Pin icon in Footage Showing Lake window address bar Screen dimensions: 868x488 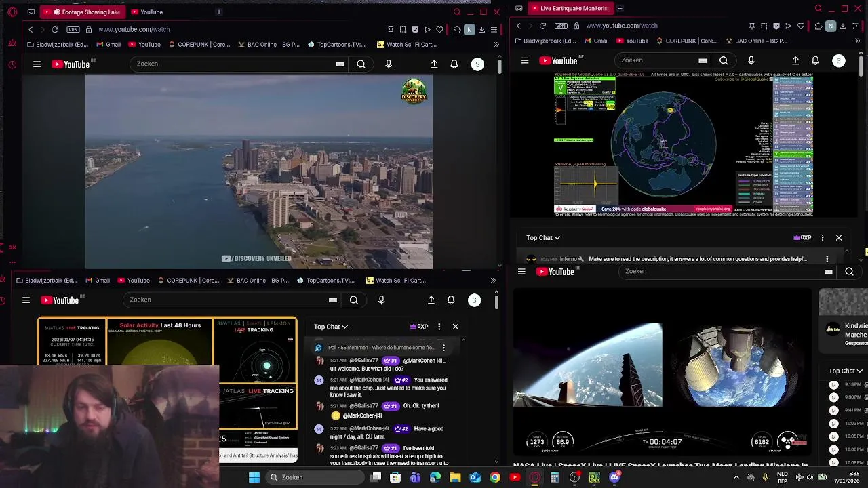point(391,29)
